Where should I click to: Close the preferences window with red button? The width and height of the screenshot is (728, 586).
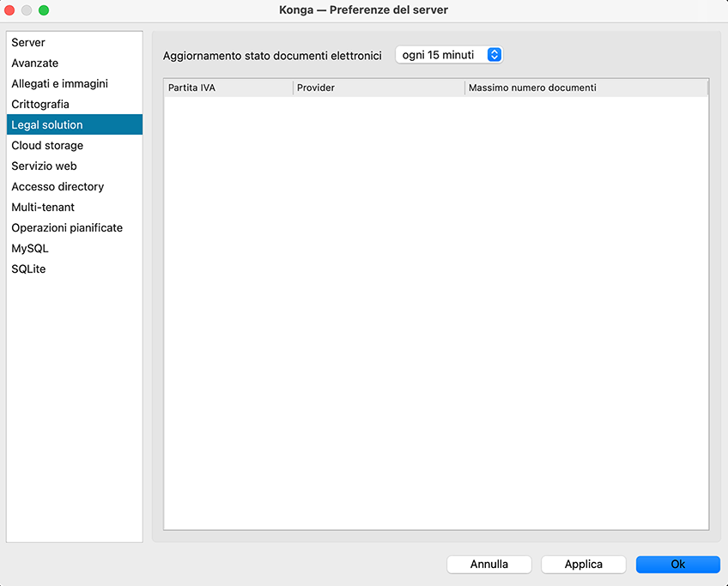(x=10, y=10)
